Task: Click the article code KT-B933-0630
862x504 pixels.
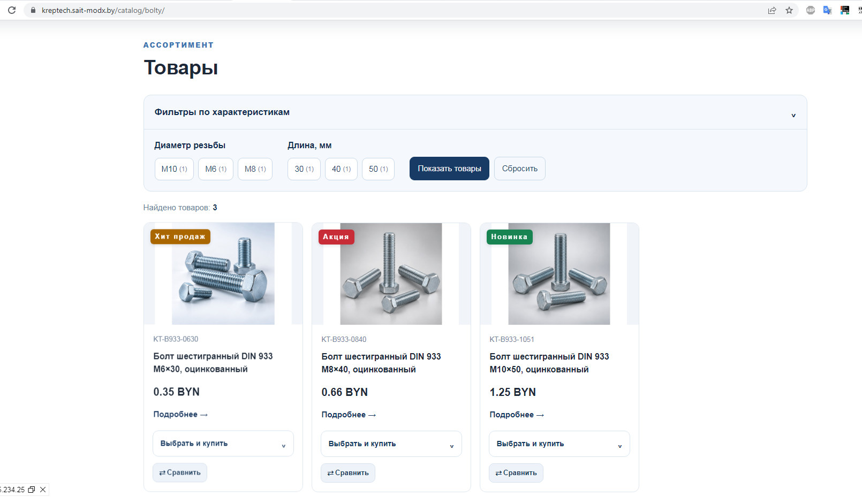Action: [x=176, y=339]
